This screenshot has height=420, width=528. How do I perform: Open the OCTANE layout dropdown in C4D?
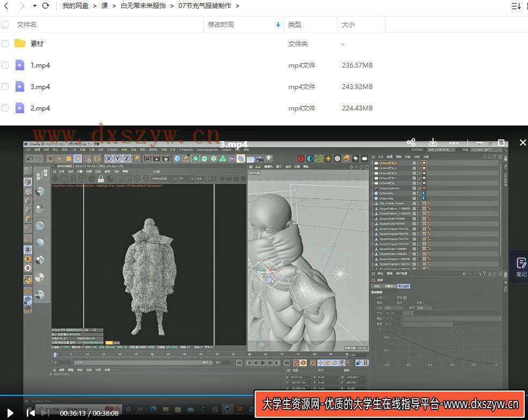(x=486, y=149)
